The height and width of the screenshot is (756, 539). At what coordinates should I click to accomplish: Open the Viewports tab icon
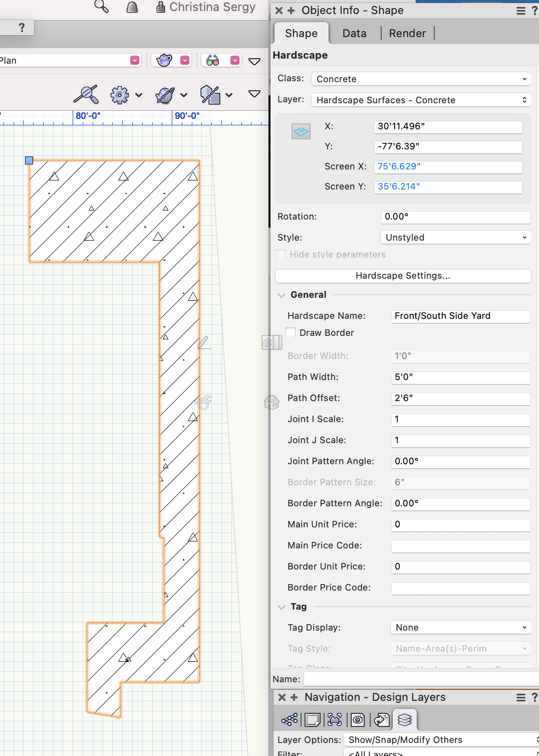[335, 720]
